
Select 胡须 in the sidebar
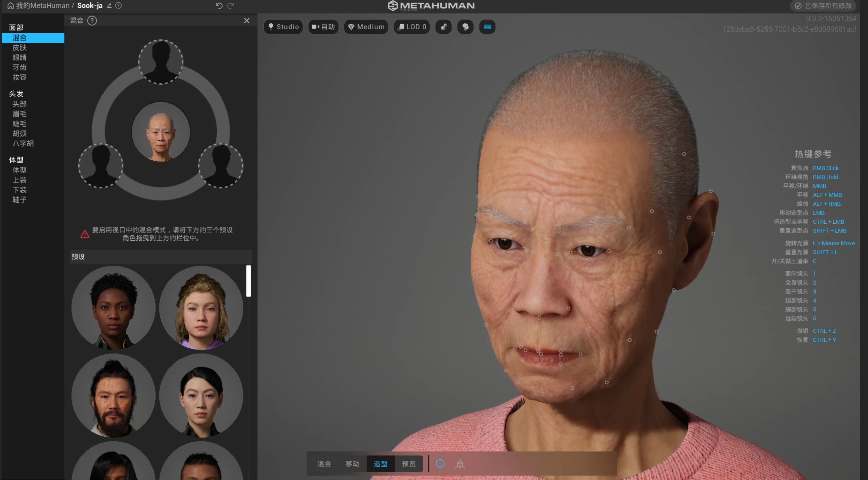point(19,133)
